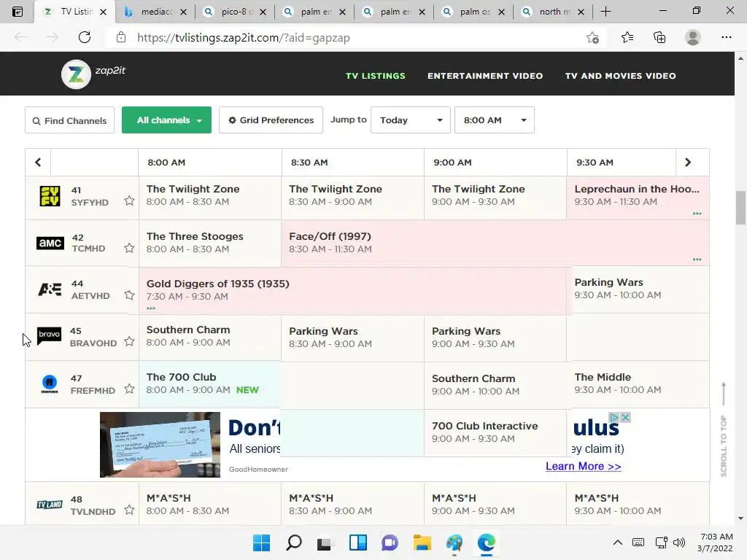Open TV AND MOVIES VIDEO nav item
This screenshot has height=560, width=747.
click(x=620, y=76)
